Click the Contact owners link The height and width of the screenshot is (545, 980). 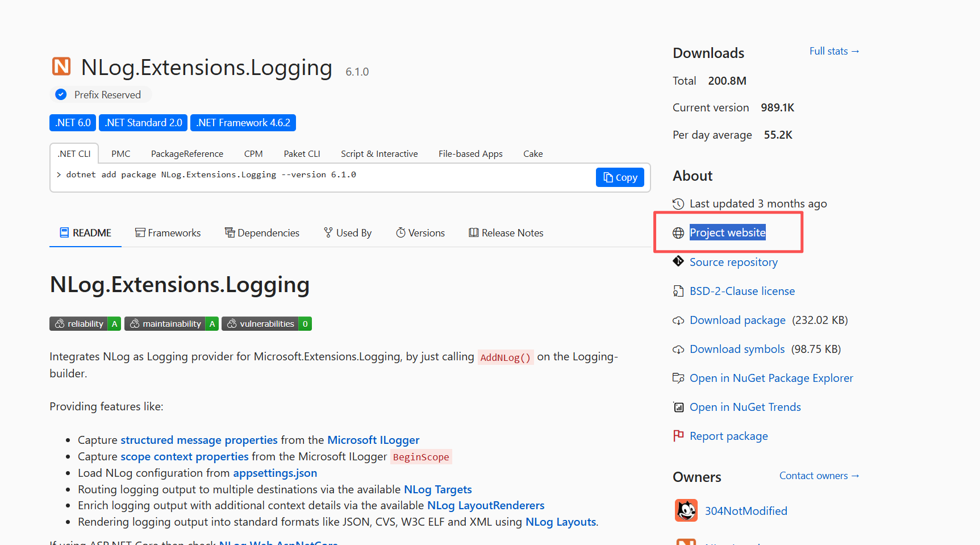coord(819,476)
